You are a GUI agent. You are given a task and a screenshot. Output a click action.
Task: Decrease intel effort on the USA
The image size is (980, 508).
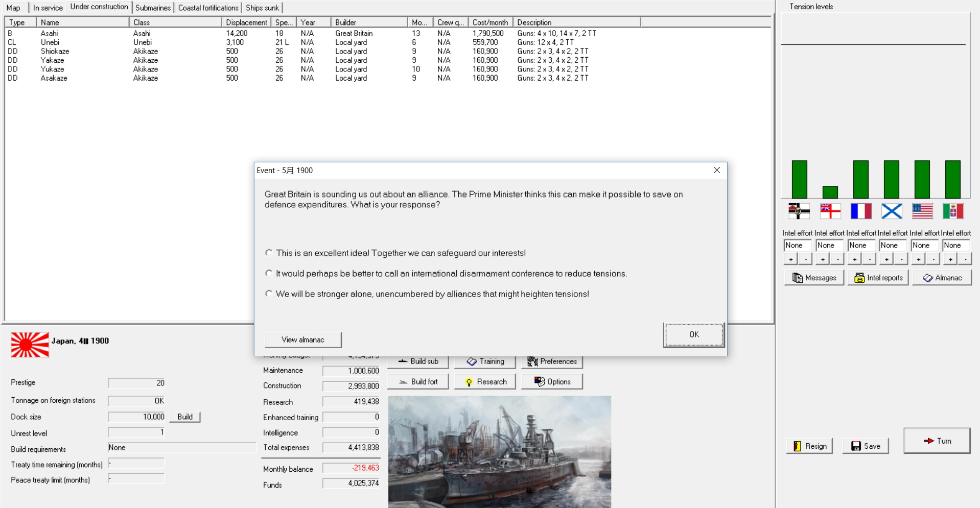click(934, 259)
